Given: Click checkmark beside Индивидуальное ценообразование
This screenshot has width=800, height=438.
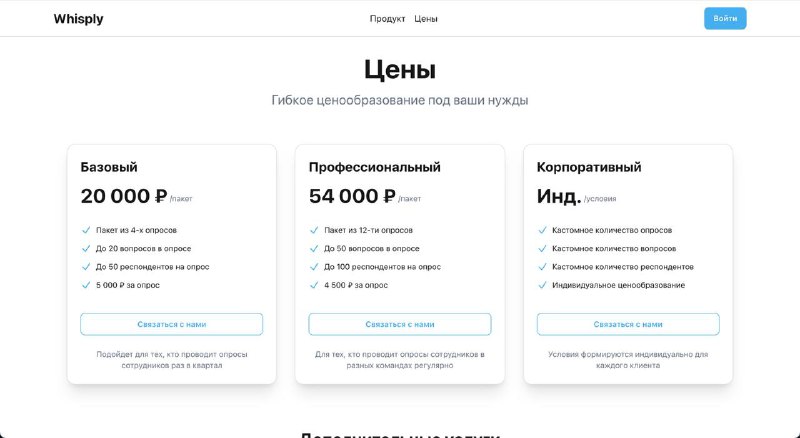Looking at the screenshot, I should [542, 285].
